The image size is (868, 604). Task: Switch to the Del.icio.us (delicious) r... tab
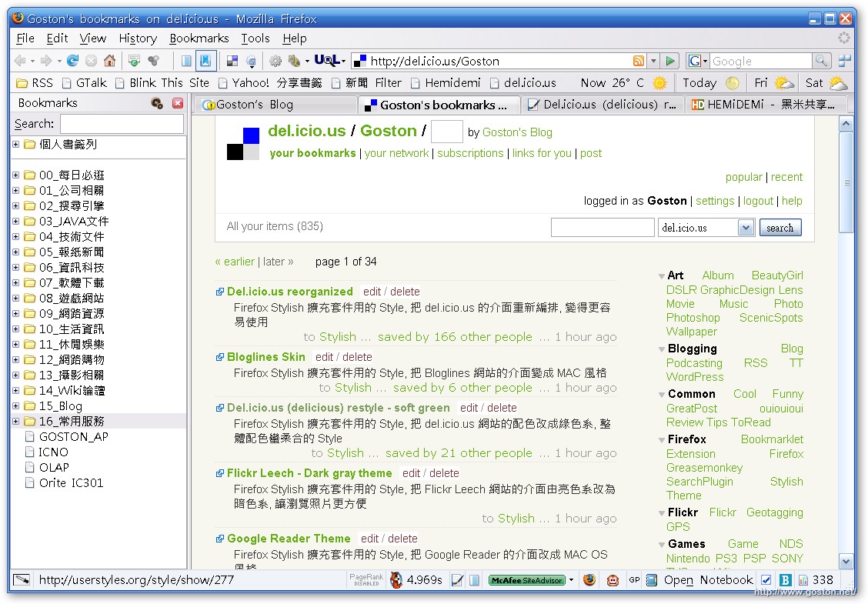[602, 105]
